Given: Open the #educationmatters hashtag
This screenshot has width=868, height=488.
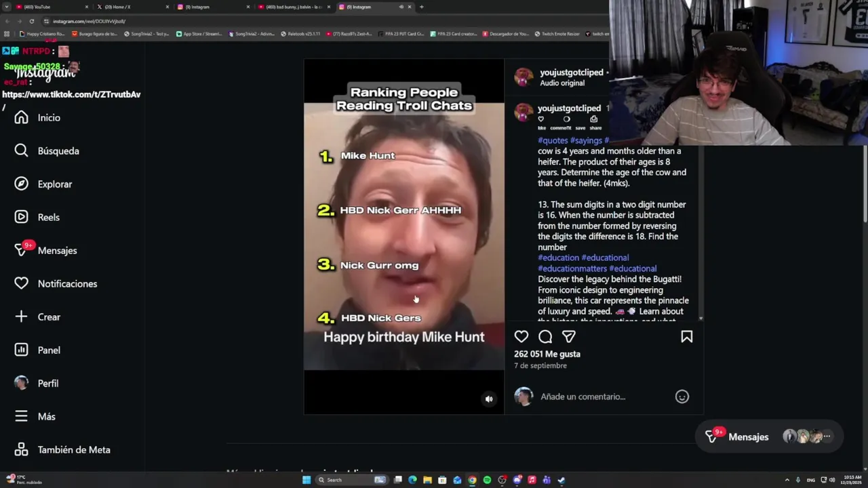Looking at the screenshot, I should (x=572, y=268).
